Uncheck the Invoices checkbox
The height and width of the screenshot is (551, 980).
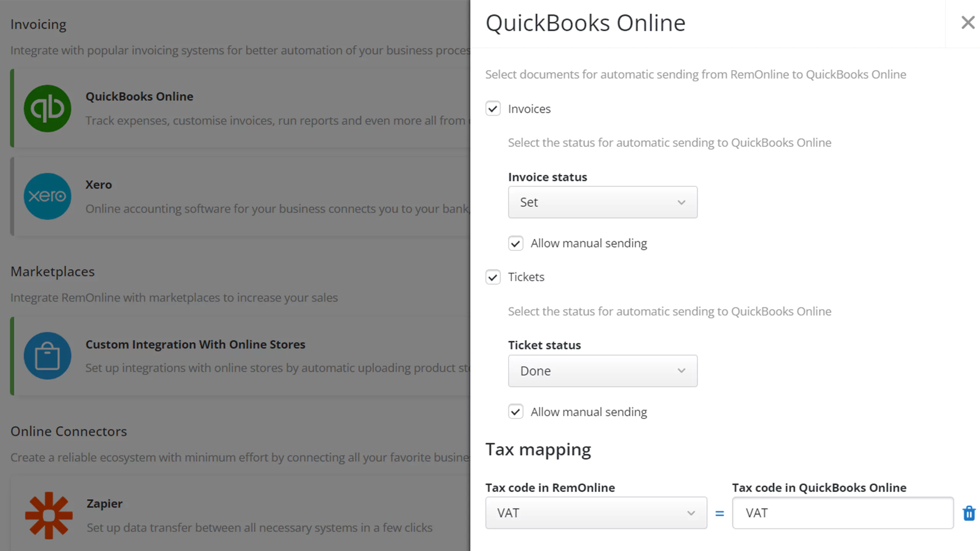coord(493,109)
